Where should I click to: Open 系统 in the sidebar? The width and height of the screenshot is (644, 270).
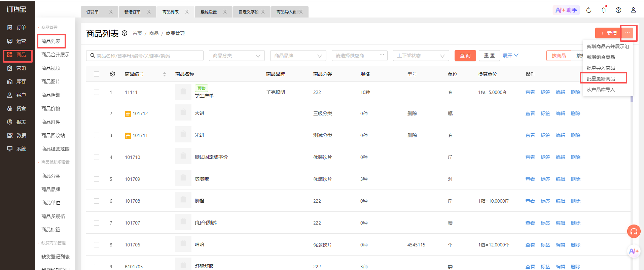tap(16, 149)
